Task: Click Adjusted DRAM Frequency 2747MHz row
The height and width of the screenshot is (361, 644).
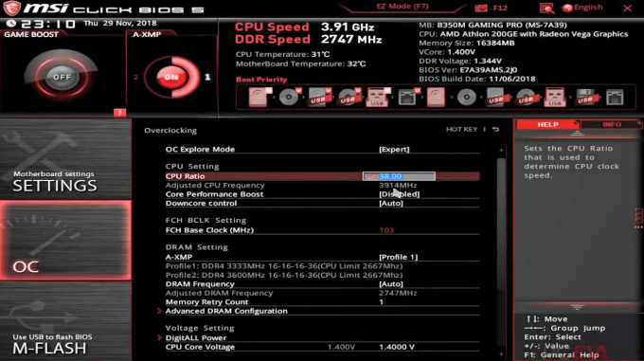Action: tap(322, 293)
